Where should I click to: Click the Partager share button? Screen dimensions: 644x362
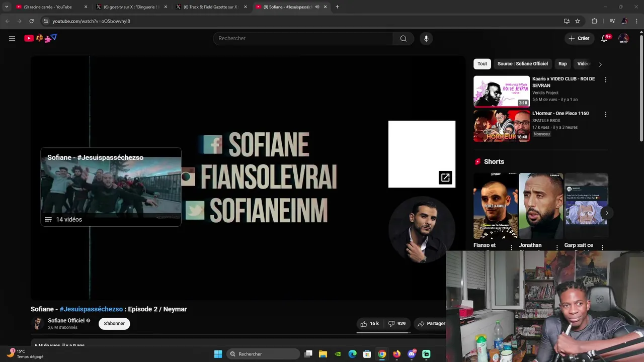[431, 324]
